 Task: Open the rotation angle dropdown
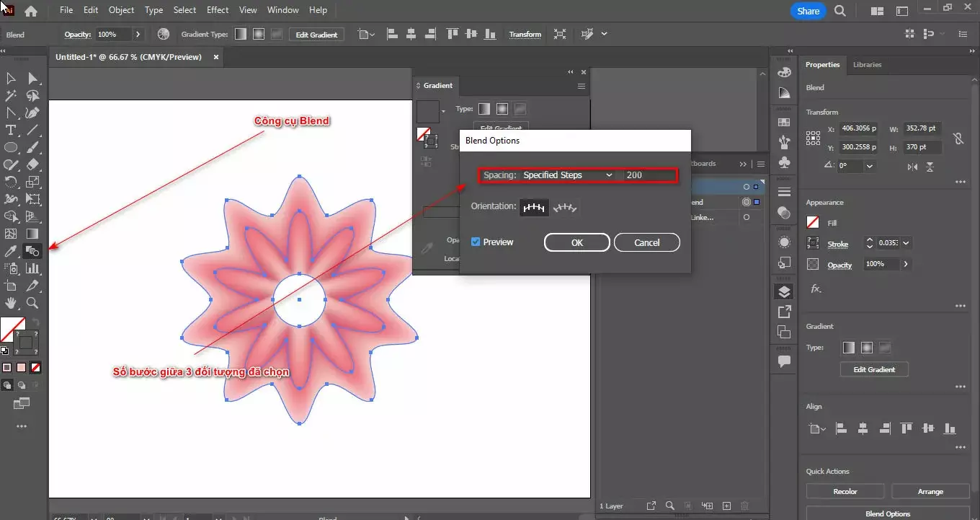(x=870, y=166)
